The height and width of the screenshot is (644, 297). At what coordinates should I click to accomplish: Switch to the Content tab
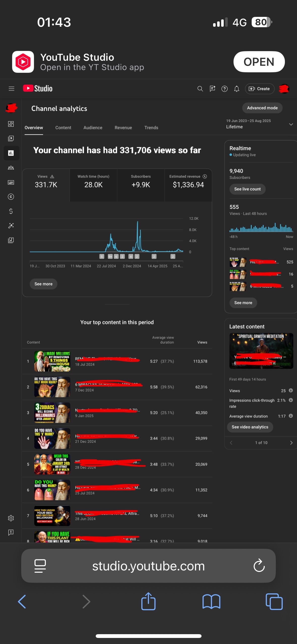pyautogui.click(x=63, y=128)
